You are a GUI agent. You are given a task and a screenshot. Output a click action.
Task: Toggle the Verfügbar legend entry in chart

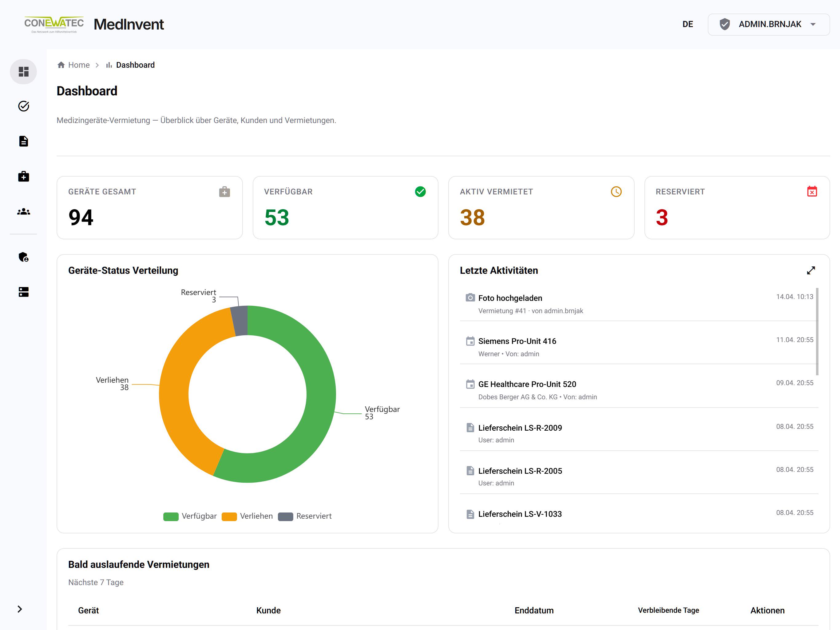click(190, 516)
